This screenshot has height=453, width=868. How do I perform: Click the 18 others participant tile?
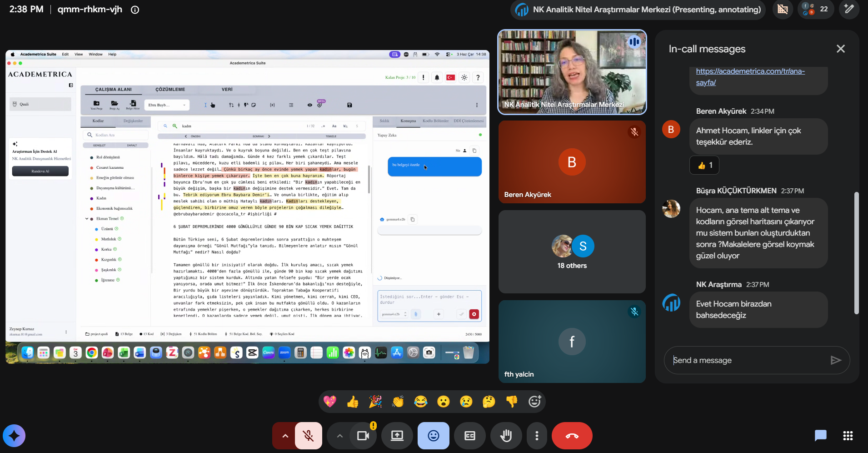click(572, 252)
